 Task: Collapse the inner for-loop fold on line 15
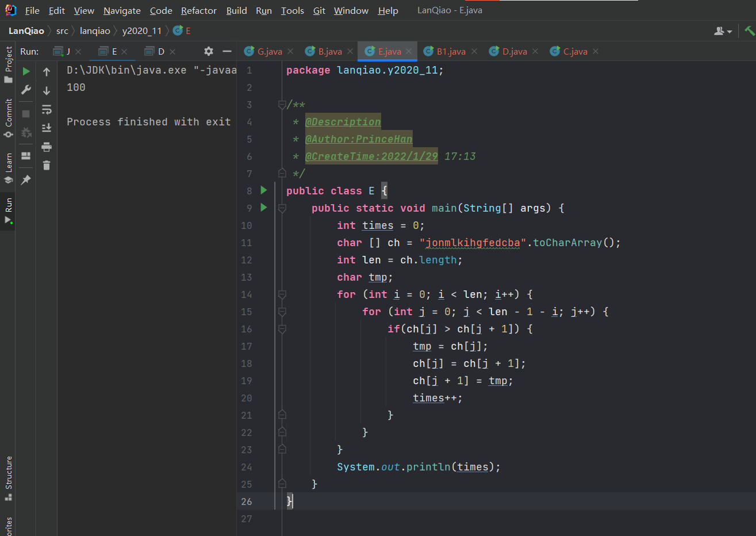[x=282, y=311]
